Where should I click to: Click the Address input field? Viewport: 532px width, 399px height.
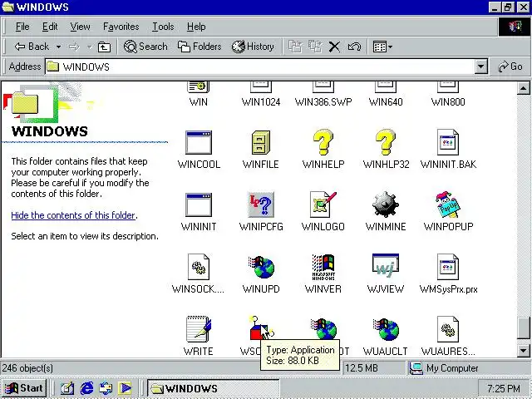coord(260,66)
